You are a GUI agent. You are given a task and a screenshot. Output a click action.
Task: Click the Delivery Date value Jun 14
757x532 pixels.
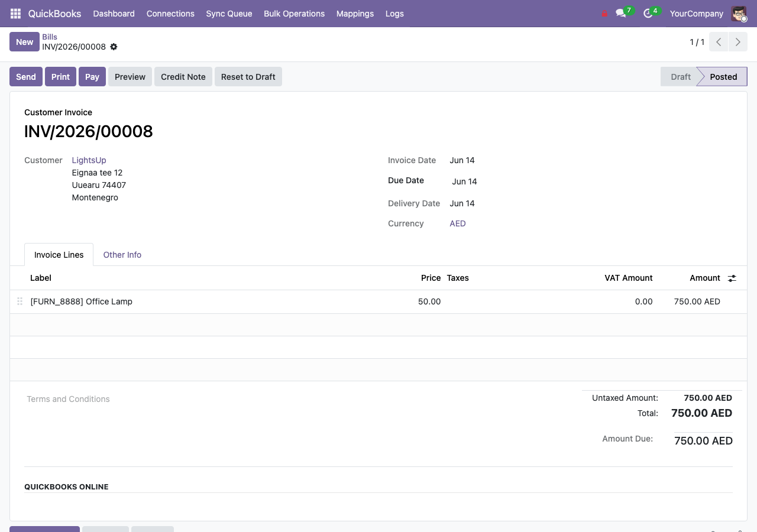462,203
